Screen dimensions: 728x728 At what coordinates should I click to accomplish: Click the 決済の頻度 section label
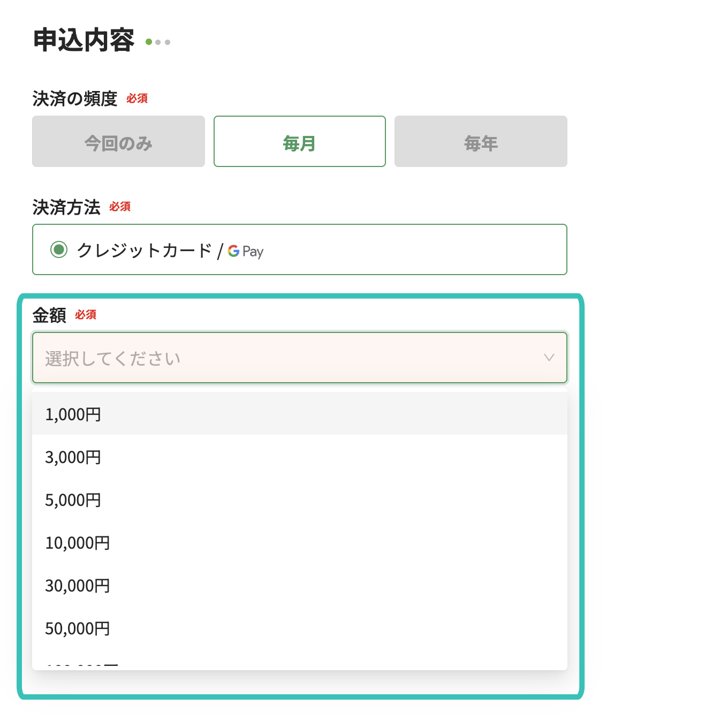coord(74,98)
